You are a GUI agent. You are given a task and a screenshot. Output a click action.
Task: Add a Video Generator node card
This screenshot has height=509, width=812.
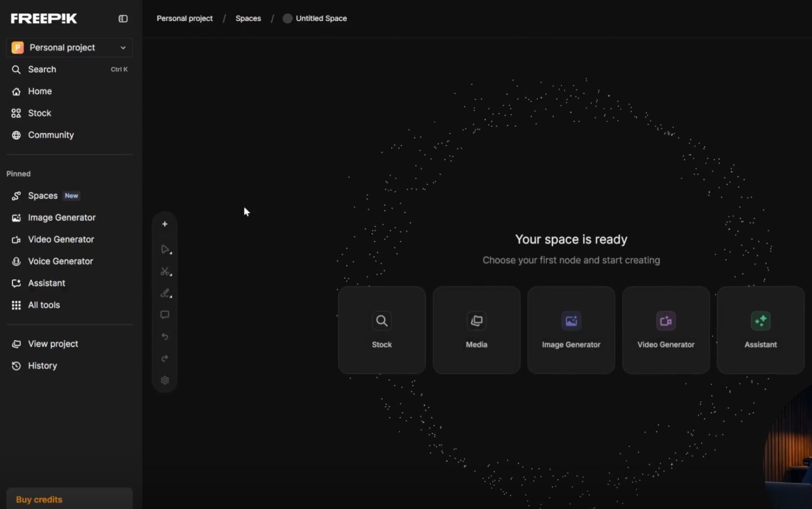666,330
